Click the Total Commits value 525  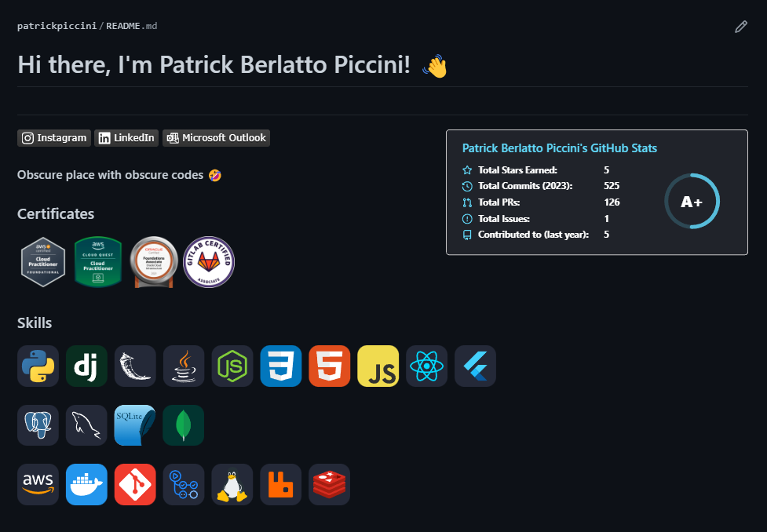(612, 186)
